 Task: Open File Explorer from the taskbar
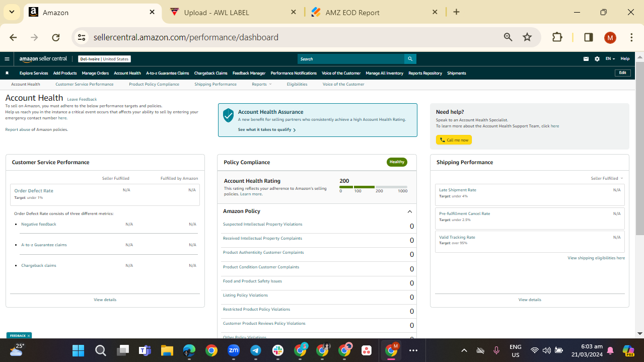(167, 350)
